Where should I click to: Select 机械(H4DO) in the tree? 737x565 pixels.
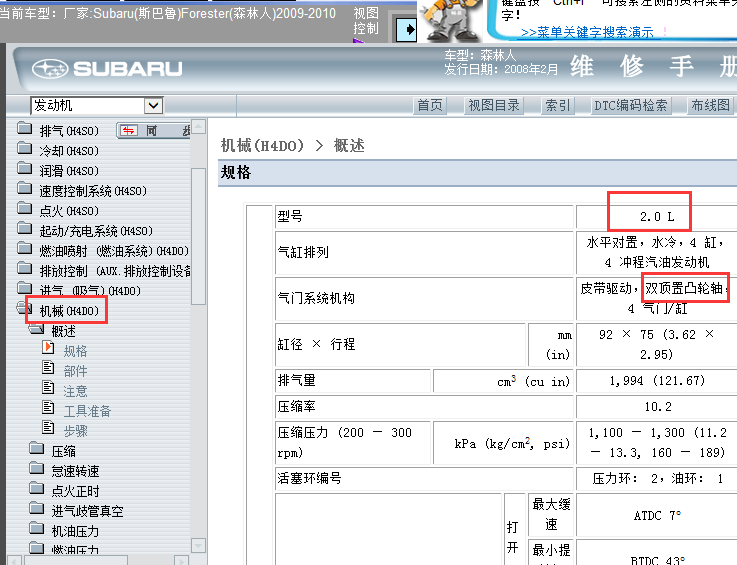click(69, 311)
